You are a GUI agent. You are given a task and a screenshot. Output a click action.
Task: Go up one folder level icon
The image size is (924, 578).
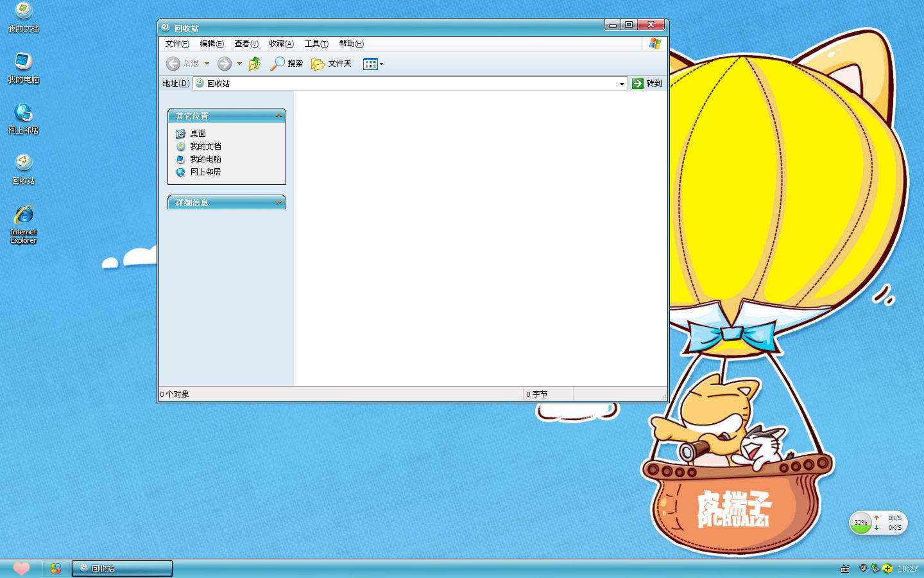click(255, 64)
